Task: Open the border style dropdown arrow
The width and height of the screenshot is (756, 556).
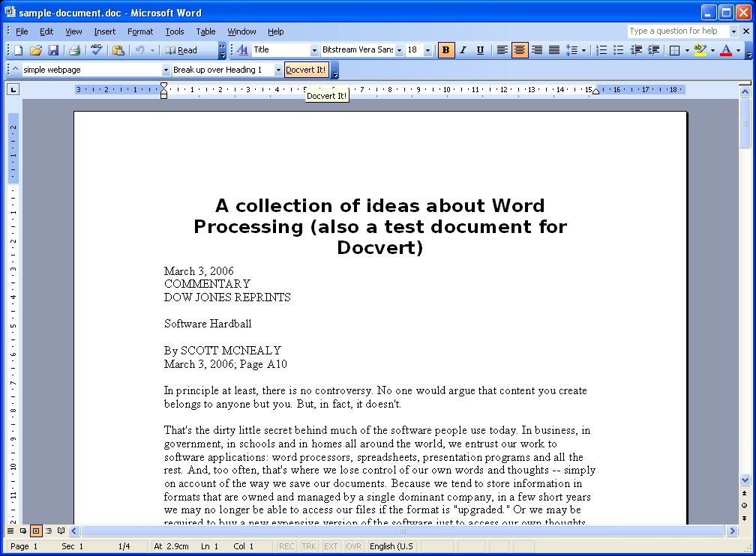Action: [687, 50]
